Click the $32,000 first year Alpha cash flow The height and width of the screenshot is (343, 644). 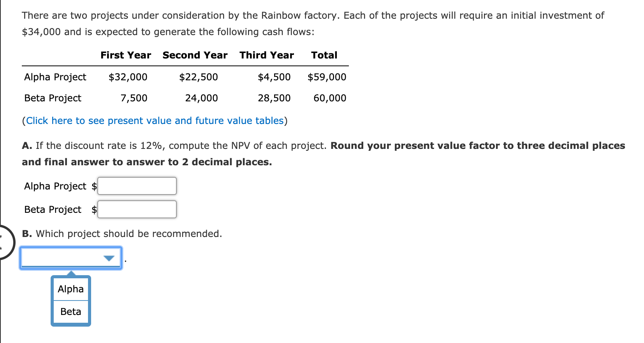[x=128, y=77]
